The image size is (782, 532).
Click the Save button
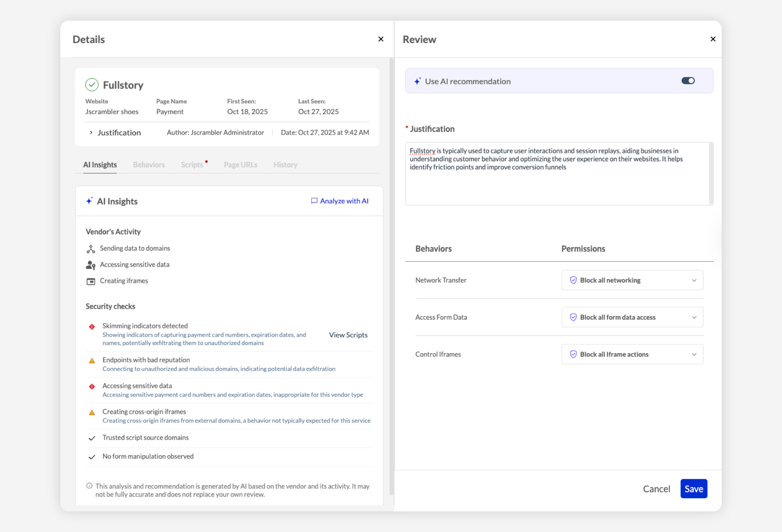click(x=693, y=489)
